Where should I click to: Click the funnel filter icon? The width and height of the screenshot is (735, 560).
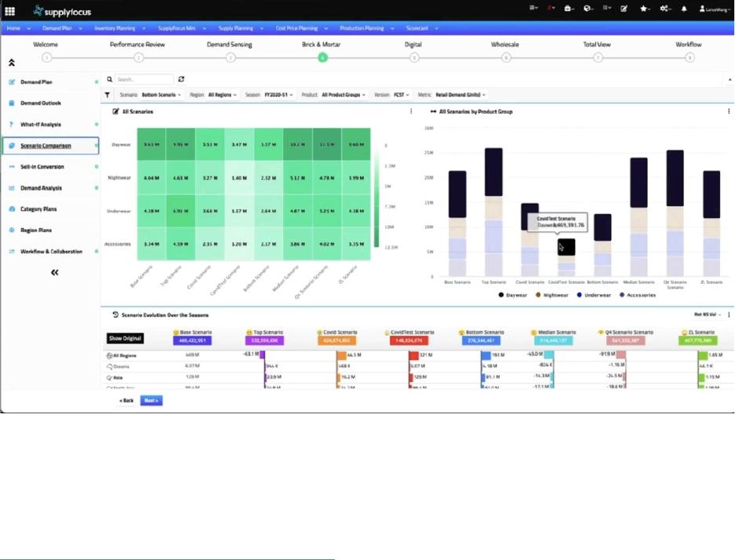(x=107, y=95)
